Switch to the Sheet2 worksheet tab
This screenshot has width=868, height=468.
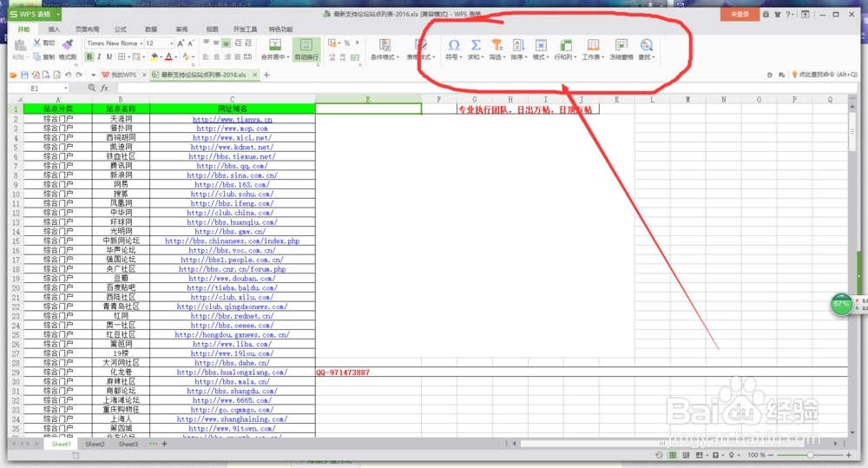(x=95, y=445)
